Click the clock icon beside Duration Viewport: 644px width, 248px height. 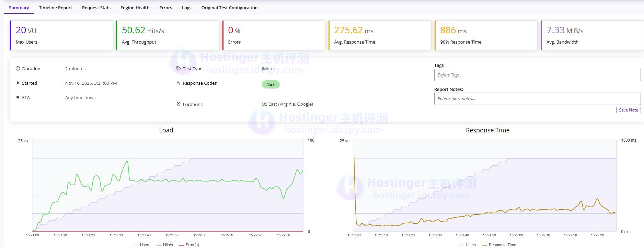pyautogui.click(x=18, y=69)
